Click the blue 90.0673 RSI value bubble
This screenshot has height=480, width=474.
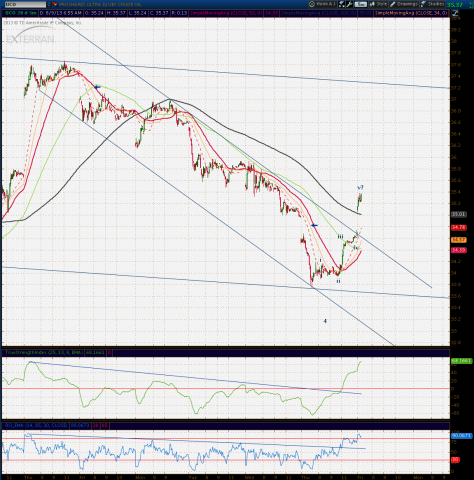point(461,435)
